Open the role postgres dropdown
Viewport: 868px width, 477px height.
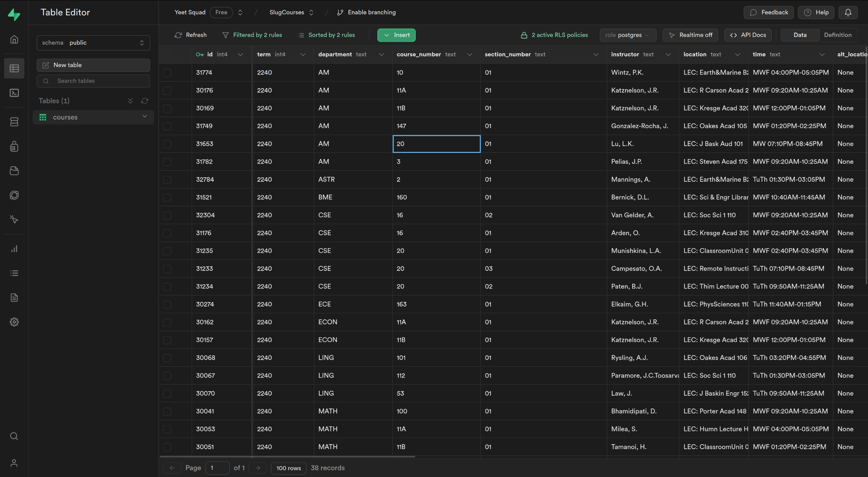(x=628, y=35)
